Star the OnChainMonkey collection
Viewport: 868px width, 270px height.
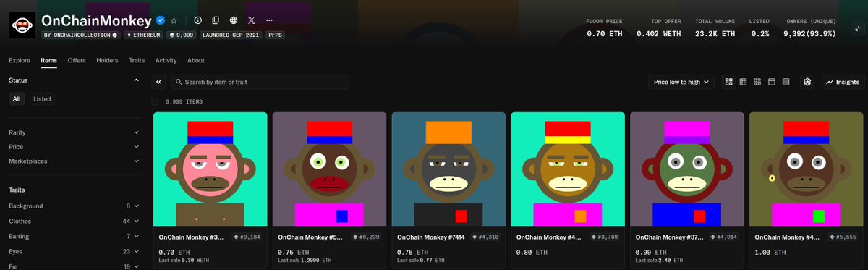click(x=174, y=20)
